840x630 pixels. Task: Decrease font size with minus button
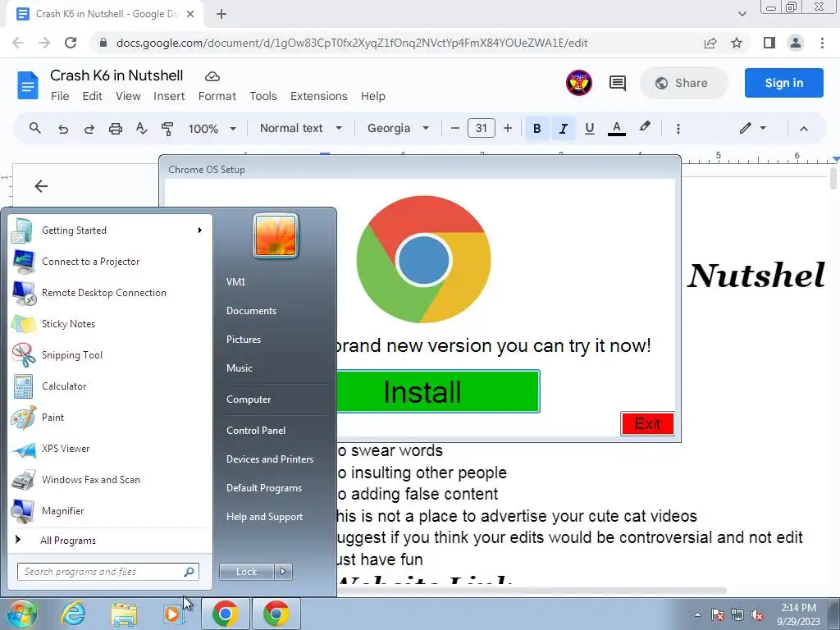coord(455,129)
